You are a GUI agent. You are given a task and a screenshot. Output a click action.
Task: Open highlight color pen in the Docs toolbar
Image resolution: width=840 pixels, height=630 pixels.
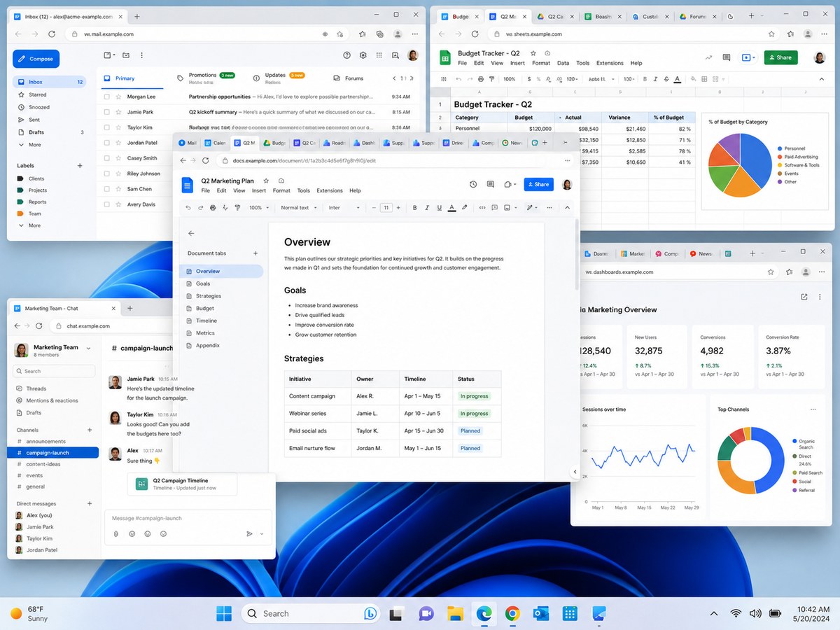tap(465, 208)
